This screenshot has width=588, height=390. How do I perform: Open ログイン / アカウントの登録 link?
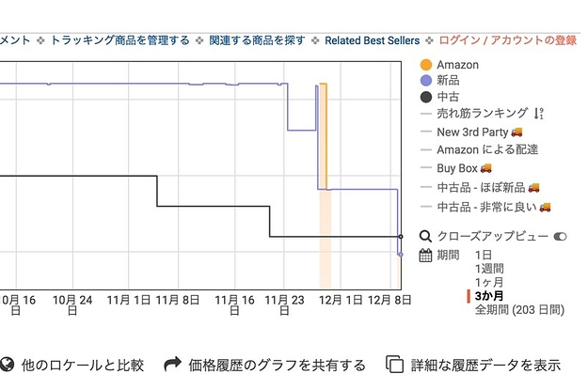tap(508, 40)
